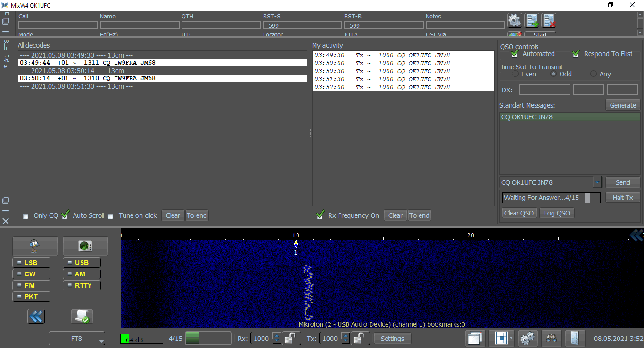Click the add log entry icon
This screenshot has width=644, height=348.
tap(532, 21)
